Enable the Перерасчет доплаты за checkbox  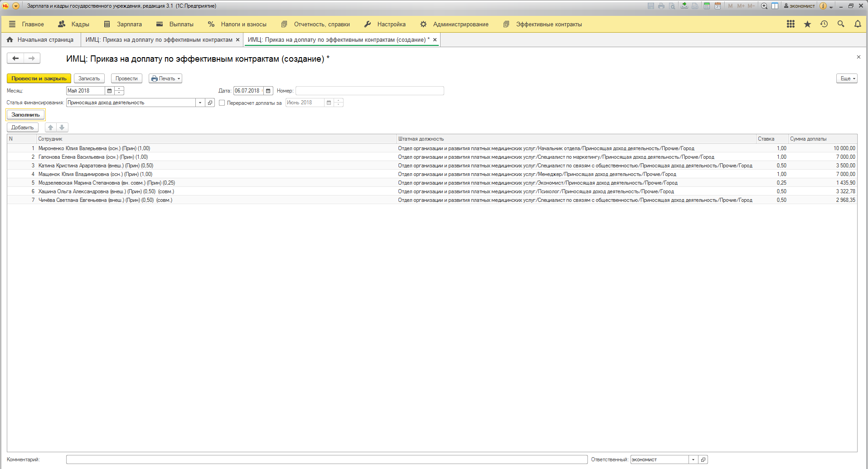(x=222, y=103)
